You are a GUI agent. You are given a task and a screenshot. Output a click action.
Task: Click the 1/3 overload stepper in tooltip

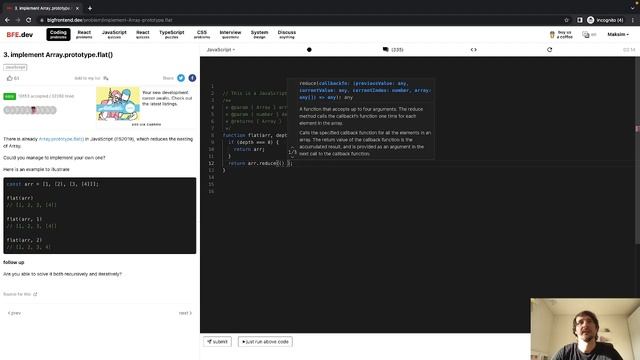point(292,152)
